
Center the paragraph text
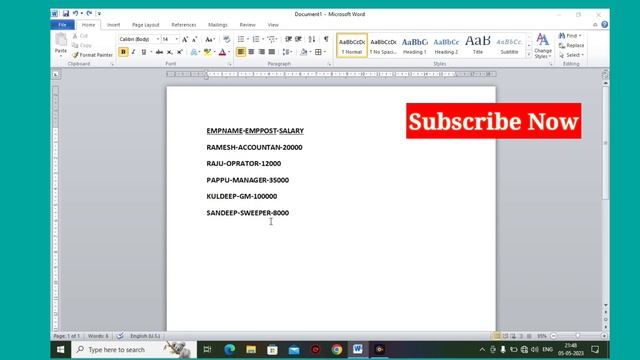251,52
